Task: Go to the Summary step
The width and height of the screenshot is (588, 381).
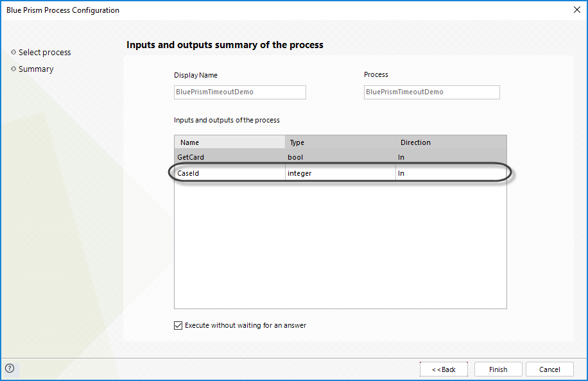Action: point(36,69)
